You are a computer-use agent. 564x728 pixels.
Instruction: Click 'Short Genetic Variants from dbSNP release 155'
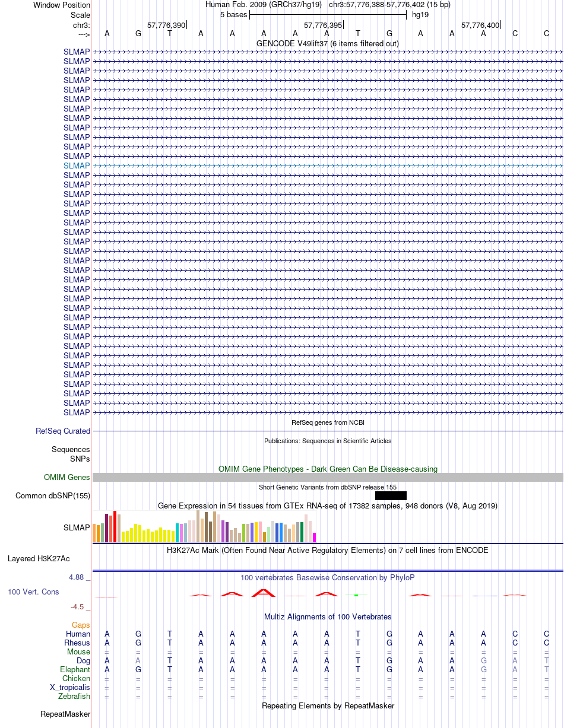328,487
